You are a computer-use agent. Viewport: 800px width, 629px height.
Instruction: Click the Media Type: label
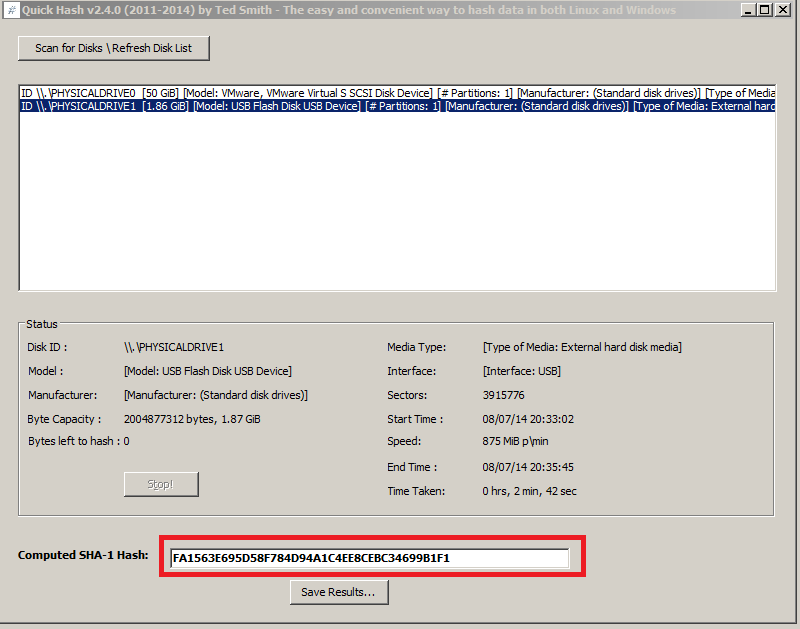[x=416, y=347]
